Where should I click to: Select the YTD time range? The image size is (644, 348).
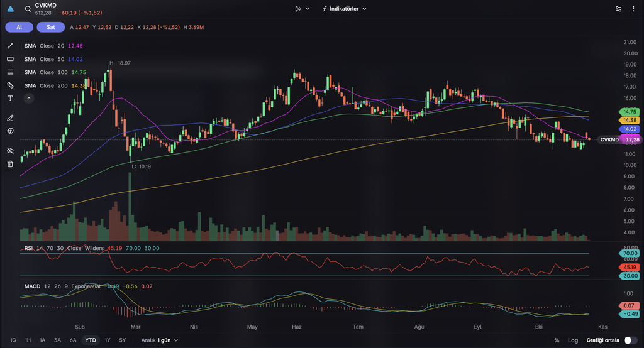point(91,340)
